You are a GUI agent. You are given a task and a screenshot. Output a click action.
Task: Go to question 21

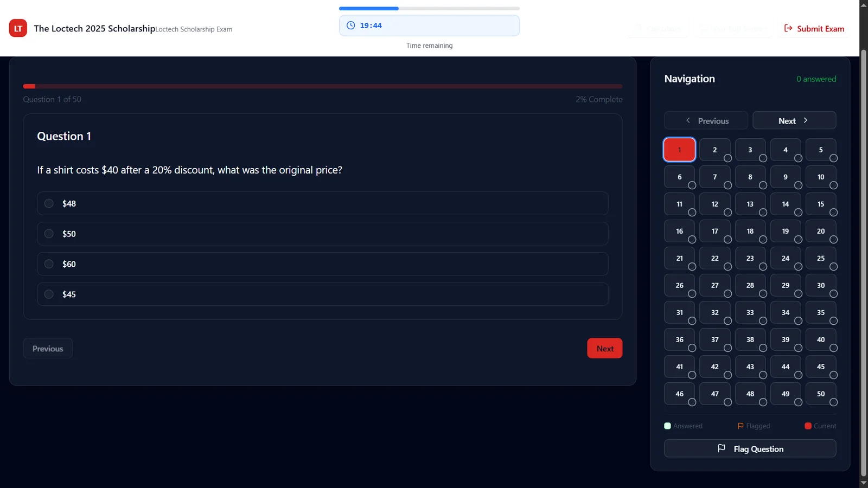click(x=679, y=258)
